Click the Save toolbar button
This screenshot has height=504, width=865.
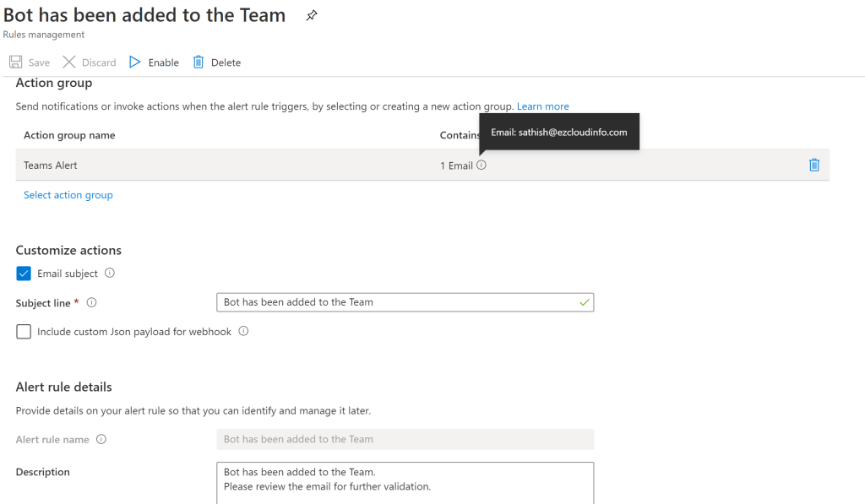click(x=30, y=62)
